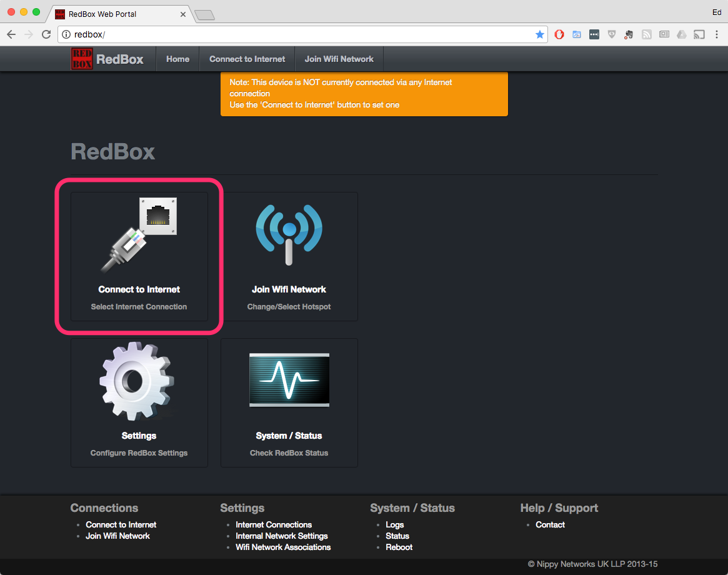The width and height of the screenshot is (728, 575).
Task: Click the Cast extension icon
Action: pos(699,34)
